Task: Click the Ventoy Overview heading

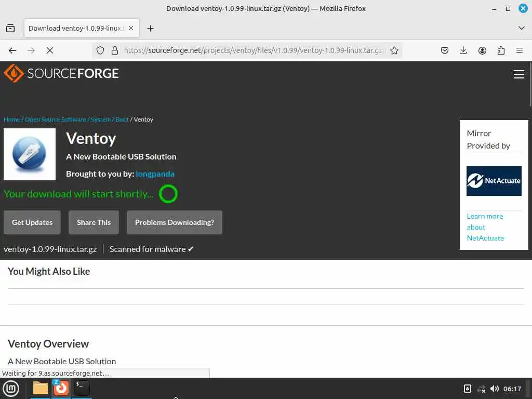Action: pyautogui.click(x=48, y=344)
